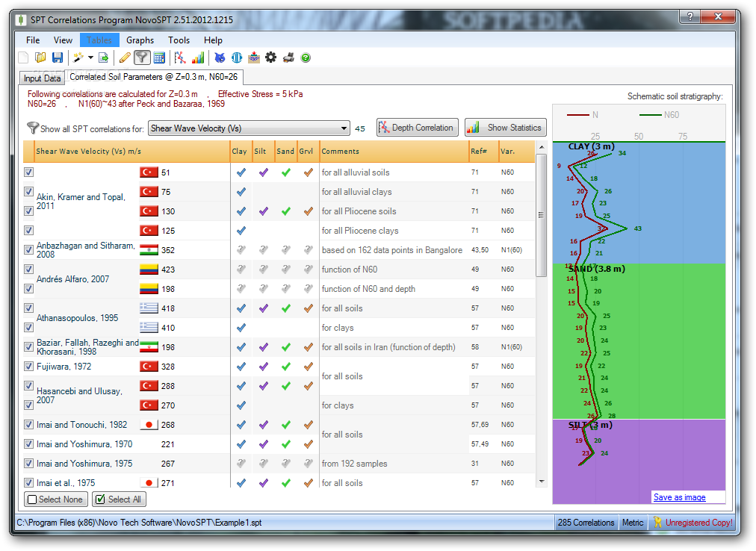Expand the wizard dropdown arrow in toolbar
Image resolution: width=756 pixels, height=551 pixels.
pos(90,57)
